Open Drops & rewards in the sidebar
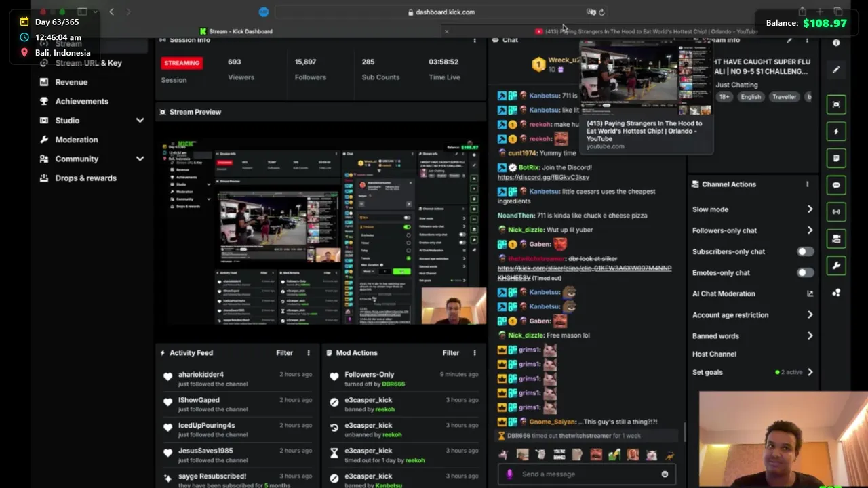868x488 pixels. point(86,178)
